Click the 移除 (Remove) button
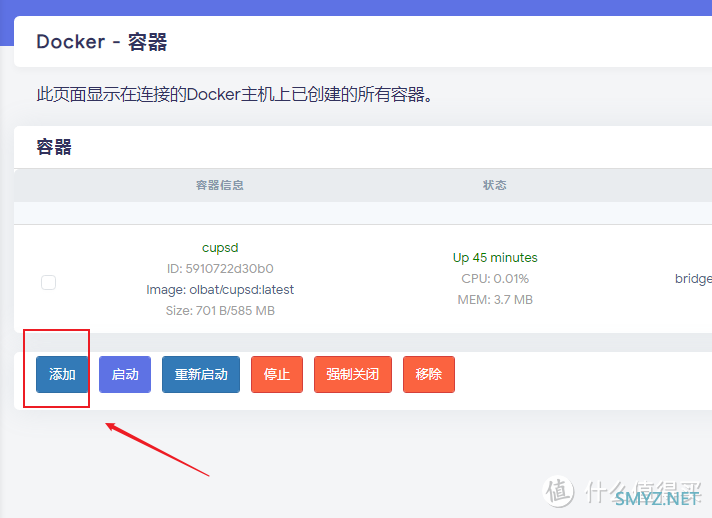Viewport: 712px width, 518px height. [x=429, y=375]
